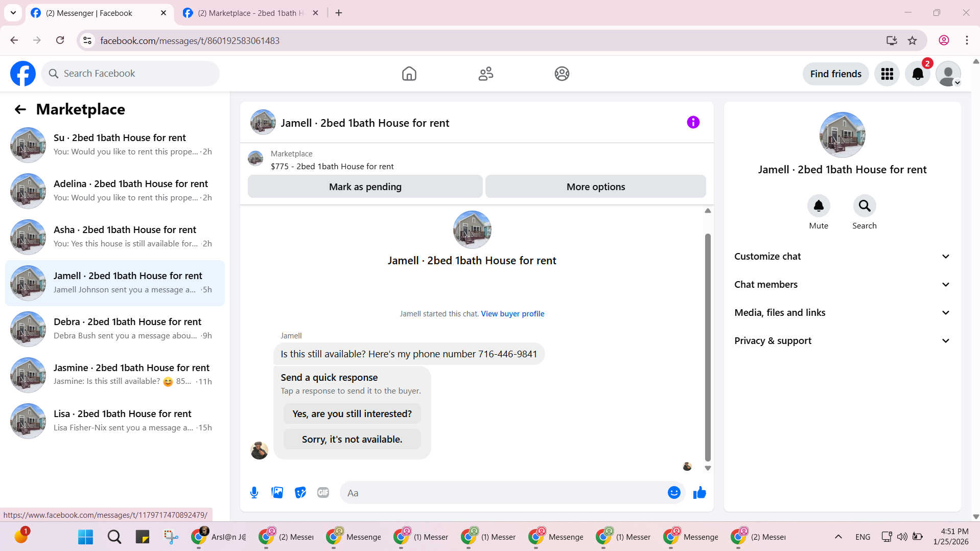Open the clock and date 4:51 PM

(x=950, y=537)
